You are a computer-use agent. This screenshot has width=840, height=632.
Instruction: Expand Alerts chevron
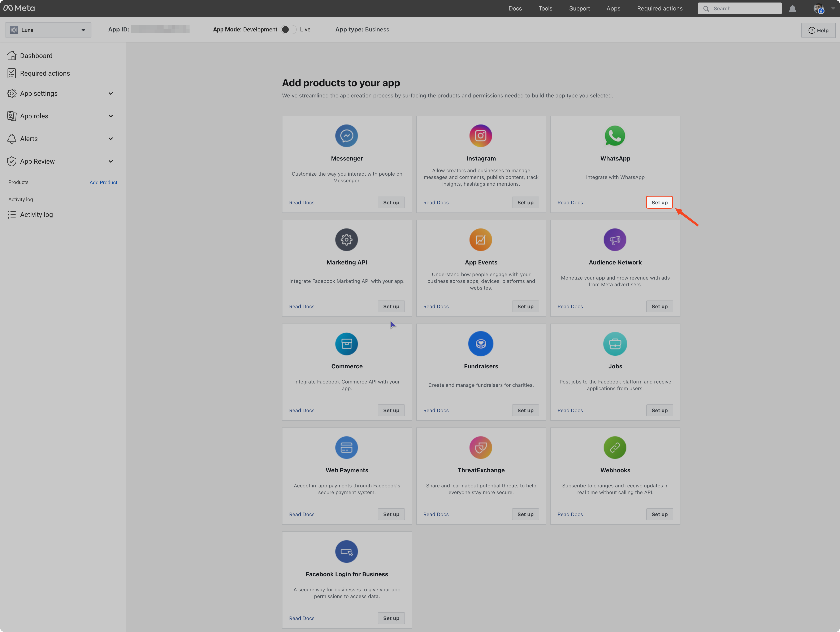coord(111,139)
